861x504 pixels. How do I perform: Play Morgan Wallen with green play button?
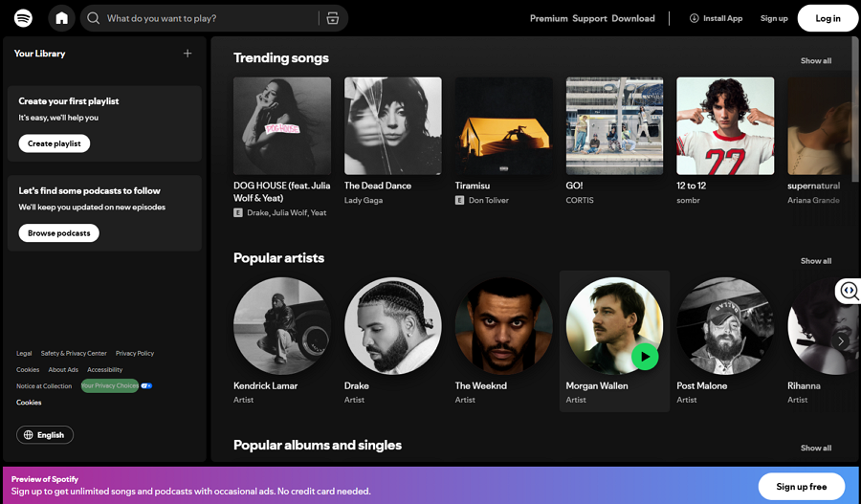645,357
